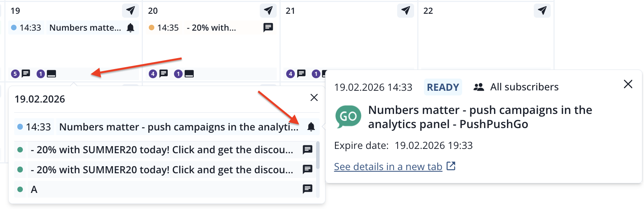Viewport: 644px width, 209px height.
Task: Close the 19.02.2026 day list popup
Action: click(314, 97)
